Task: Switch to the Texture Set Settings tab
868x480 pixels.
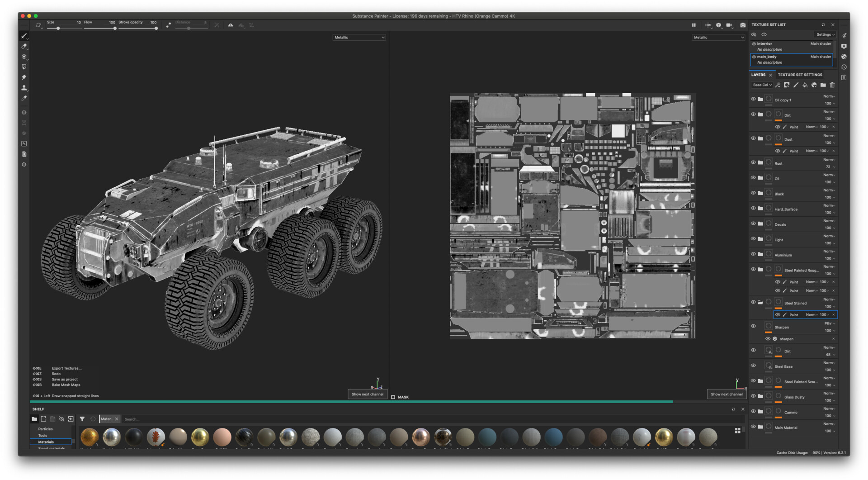Action: click(x=800, y=75)
